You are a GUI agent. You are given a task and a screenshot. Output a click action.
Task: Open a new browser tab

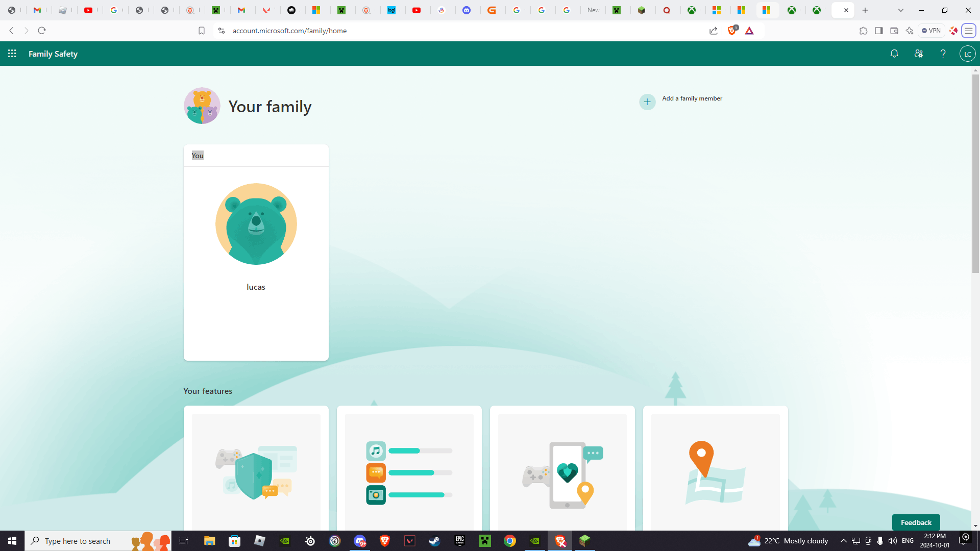click(x=865, y=10)
